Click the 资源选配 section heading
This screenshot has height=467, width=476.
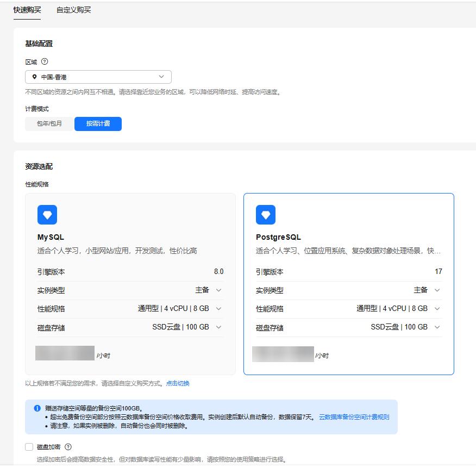(39, 166)
